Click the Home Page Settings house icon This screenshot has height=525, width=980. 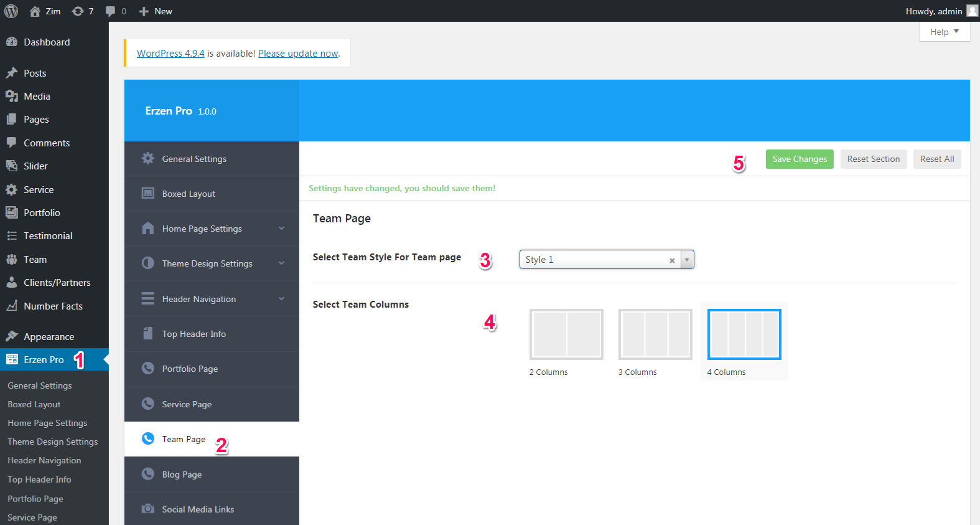tap(147, 228)
